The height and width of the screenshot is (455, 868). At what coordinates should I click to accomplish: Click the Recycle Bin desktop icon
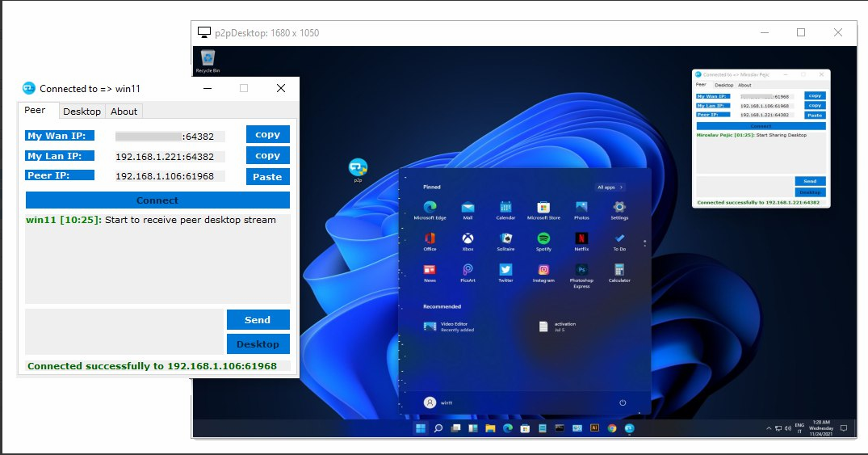click(208, 58)
